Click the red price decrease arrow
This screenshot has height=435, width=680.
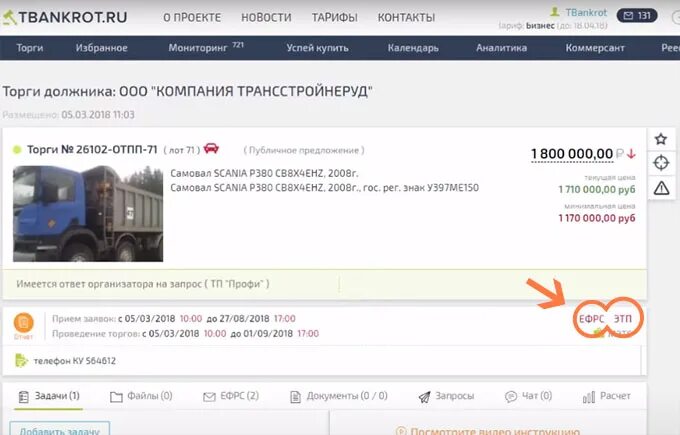click(x=631, y=154)
